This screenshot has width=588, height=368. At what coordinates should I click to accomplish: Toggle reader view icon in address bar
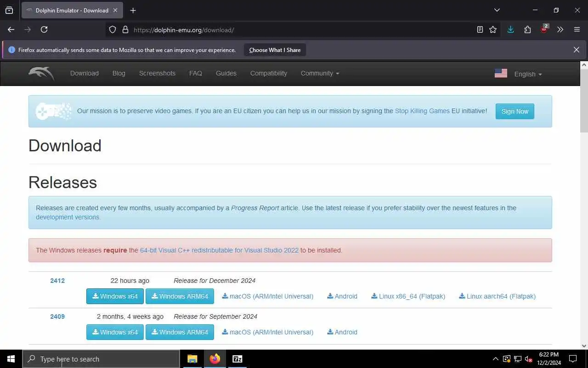coord(480,29)
